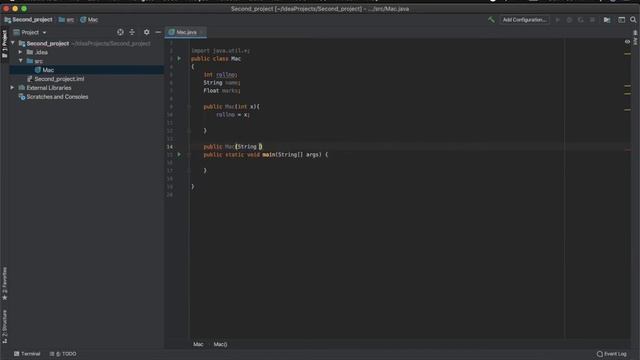The width and height of the screenshot is (640, 360).
Task: Open the Structure side tab
Action: click(4, 327)
